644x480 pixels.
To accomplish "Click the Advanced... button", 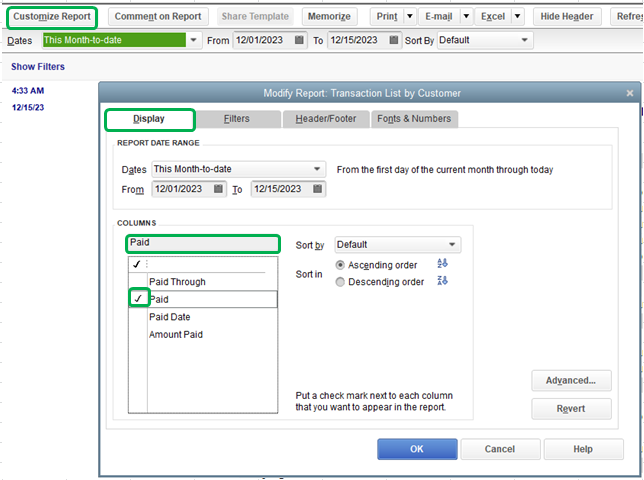I will (571, 381).
